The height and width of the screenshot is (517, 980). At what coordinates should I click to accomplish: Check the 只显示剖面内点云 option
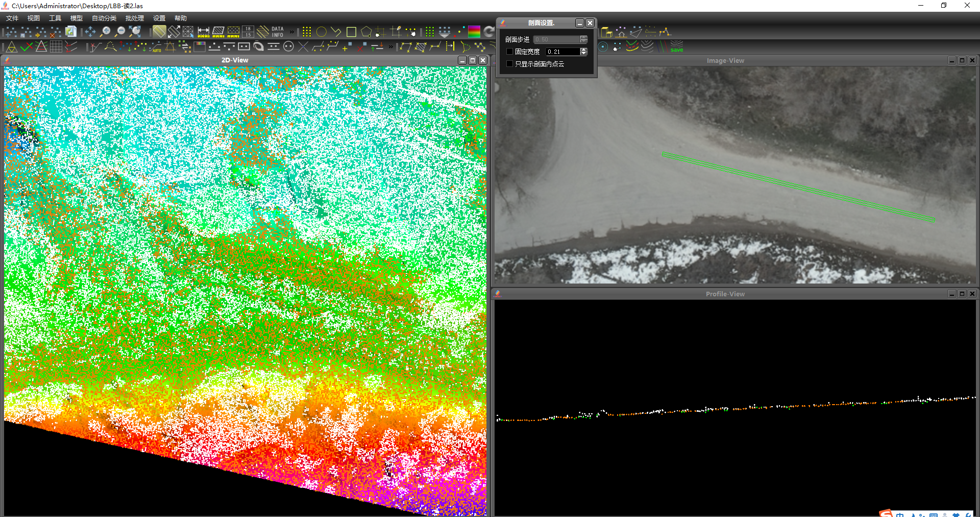[509, 64]
